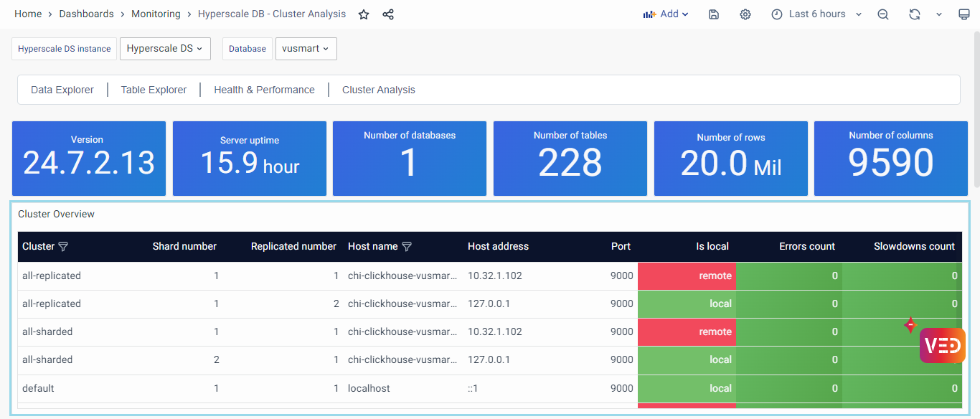The width and height of the screenshot is (980, 419).
Task: Select Hyperscale DS instance dropdown
Action: [165, 49]
